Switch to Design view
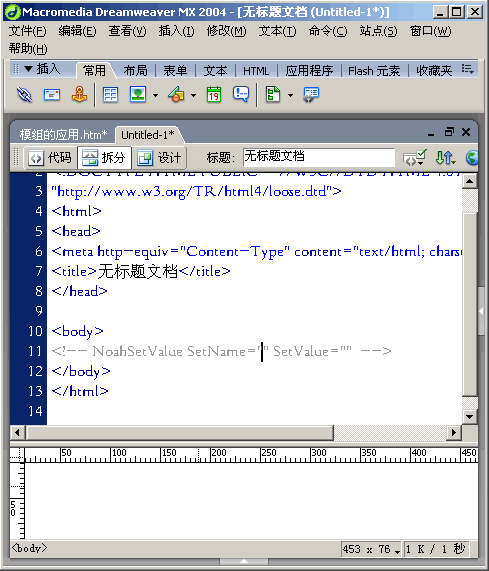Viewport: 489px width, 571px height. coord(159,158)
